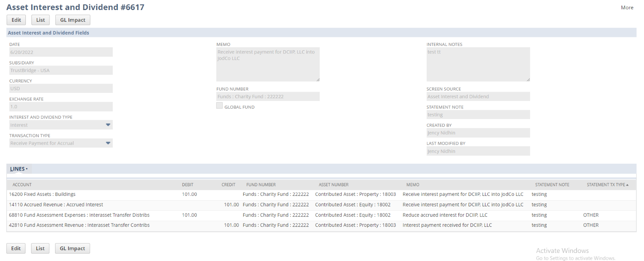Click the Asset Number column header
Viewport: 644px width, 261px height.
[334, 185]
